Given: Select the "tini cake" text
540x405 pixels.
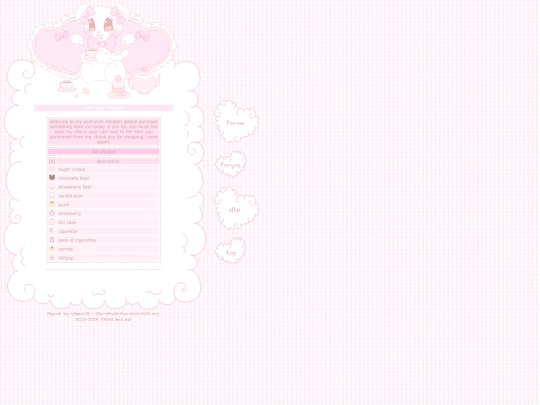Looking at the screenshot, I should 67,222.
